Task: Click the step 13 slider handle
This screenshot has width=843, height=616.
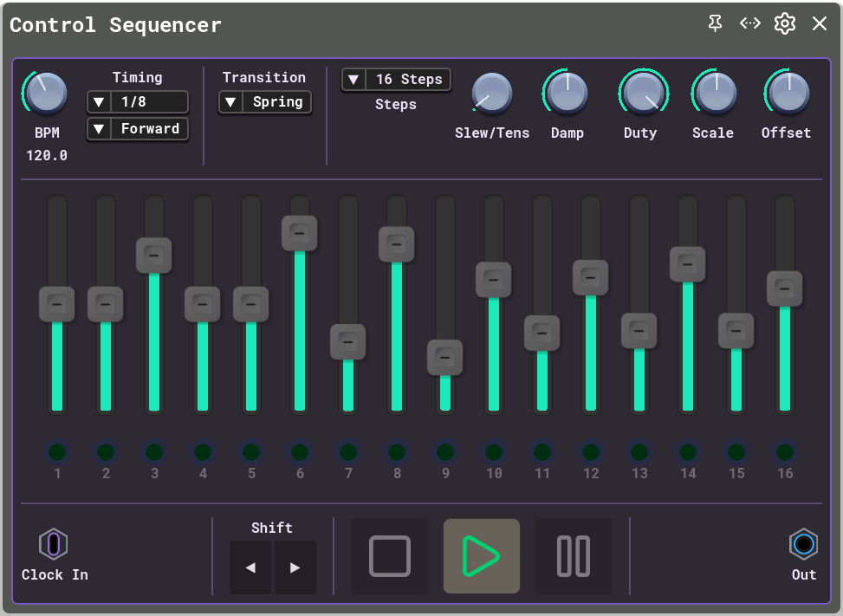Action: pos(639,331)
